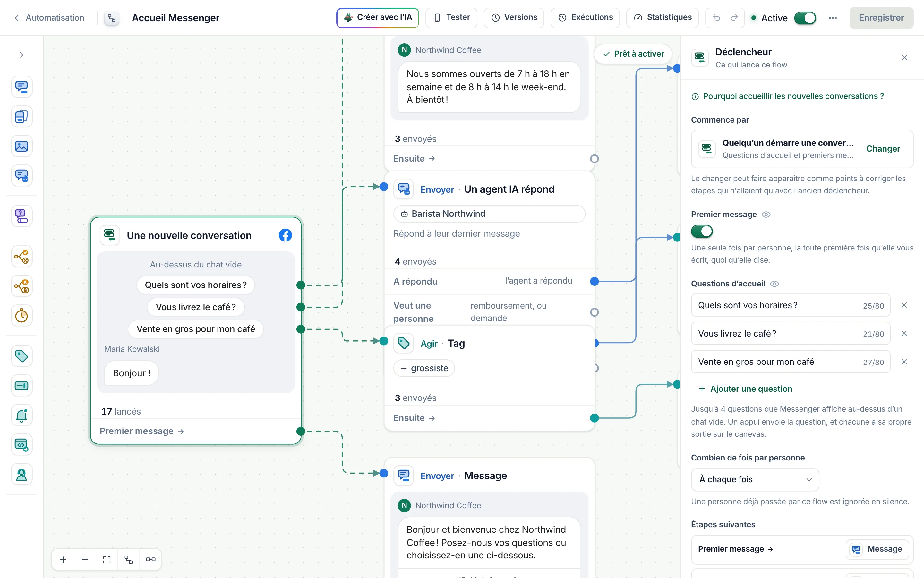Edit the 'Vente en gros pour mon café' field

[790, 362]
